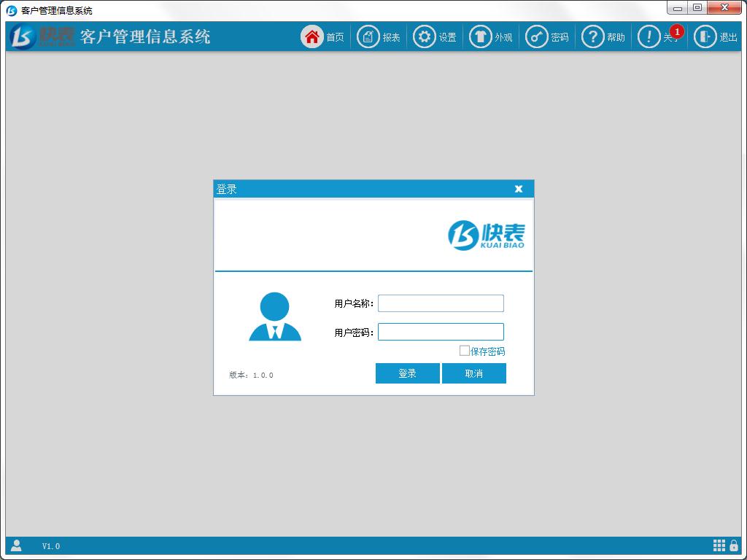This screenshot has height=560, width=747.
Task: Focus the 用户密码 input field
Action: (441, 332)
